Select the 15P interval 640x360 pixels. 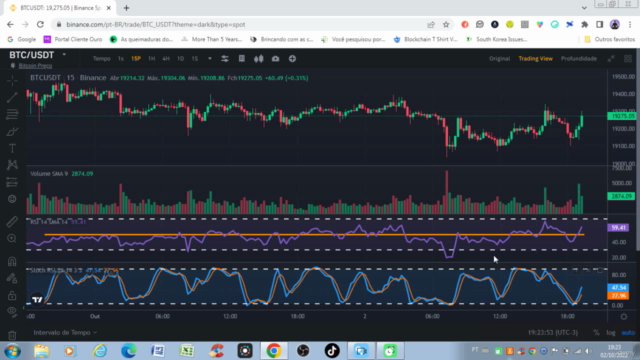(136, 59)
